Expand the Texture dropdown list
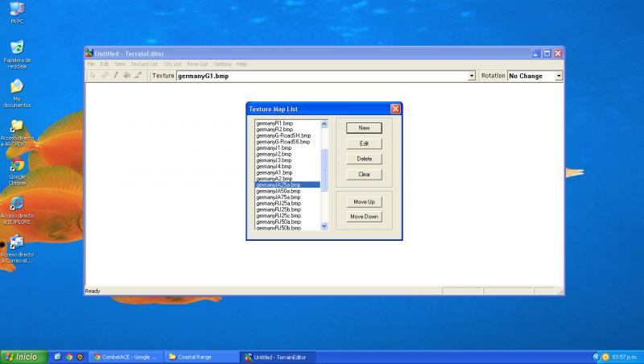644x364 pixels. point(472,76)
